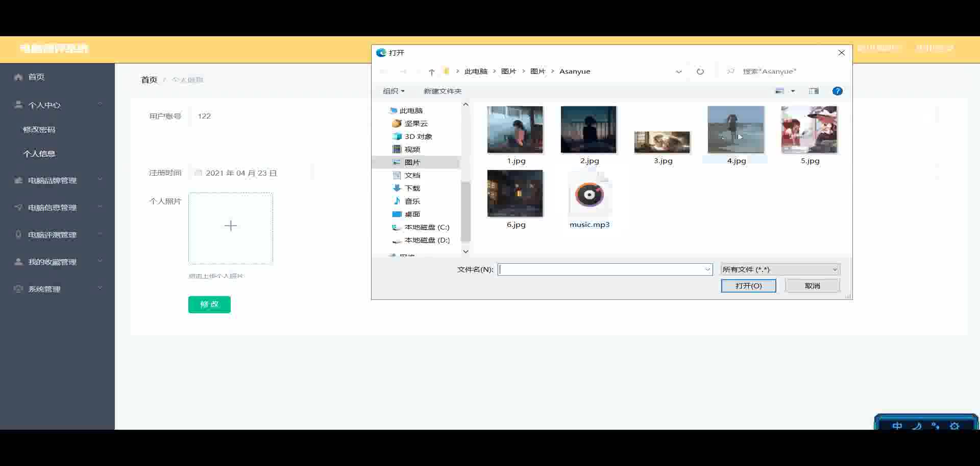Click the 取消 cancel button
980x466 pixels.
point(812,286)
